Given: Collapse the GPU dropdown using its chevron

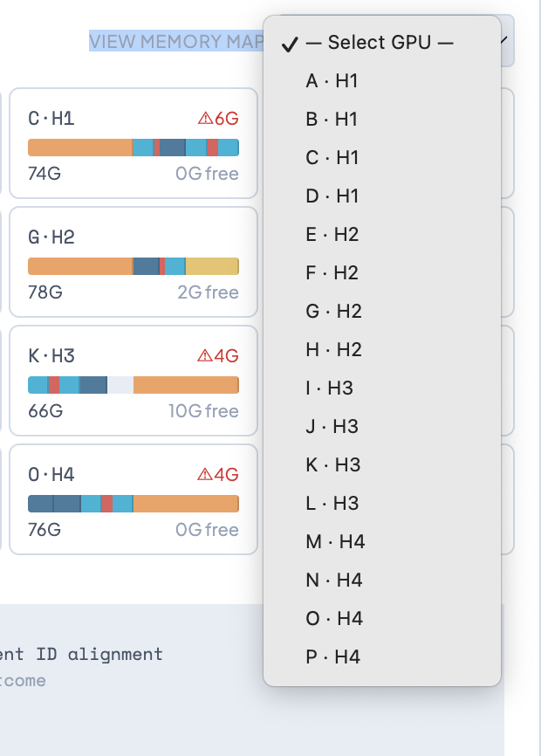Looking at the screenshot, I should click(506, 41).
